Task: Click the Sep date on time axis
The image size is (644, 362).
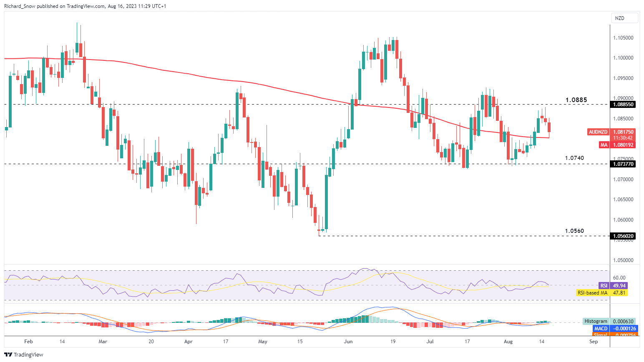Action: pos(594,342)
